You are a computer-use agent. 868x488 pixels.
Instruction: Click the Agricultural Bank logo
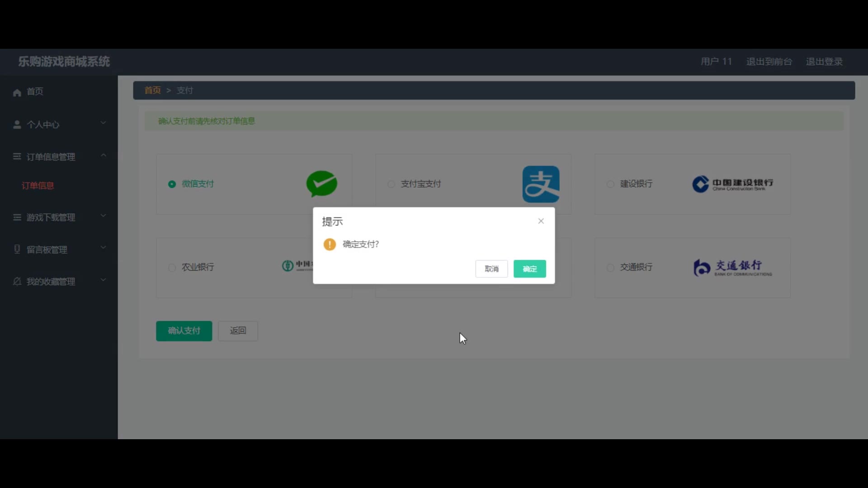pyautogui.click(x=297, y=266)
